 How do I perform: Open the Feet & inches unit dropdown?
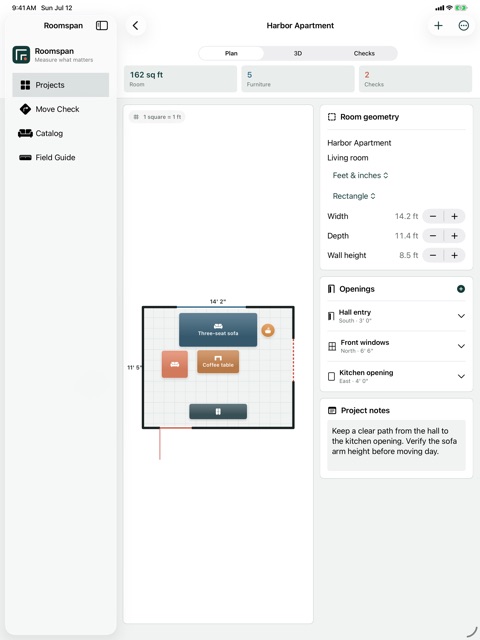(x=360, y=176)
